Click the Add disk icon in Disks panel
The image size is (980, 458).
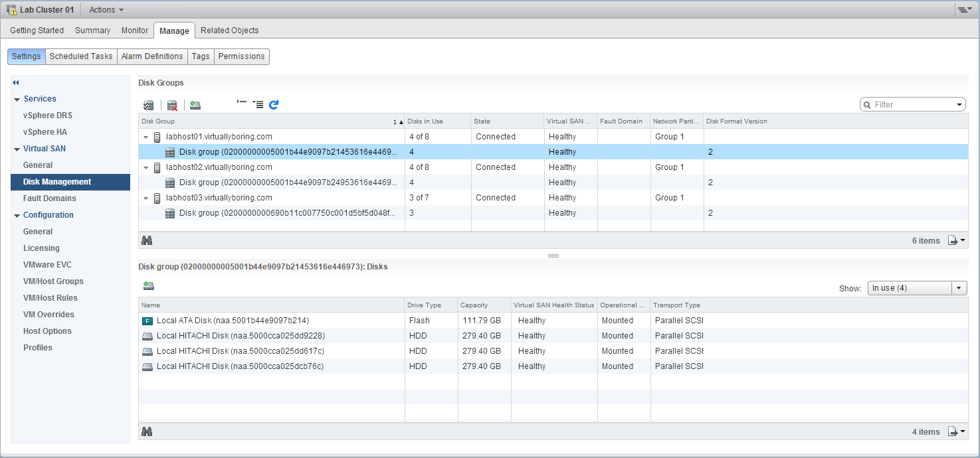click(149, 286)
